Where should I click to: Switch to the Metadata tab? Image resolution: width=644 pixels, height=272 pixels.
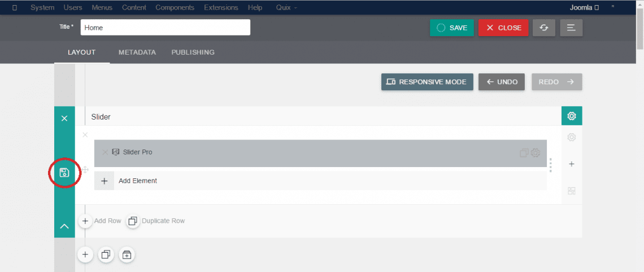pos(137,52)
